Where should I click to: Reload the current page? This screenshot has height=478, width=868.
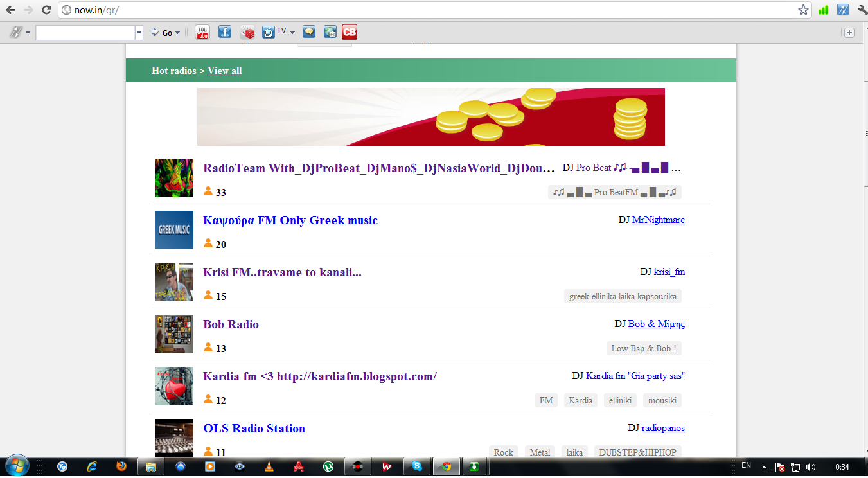46,10
